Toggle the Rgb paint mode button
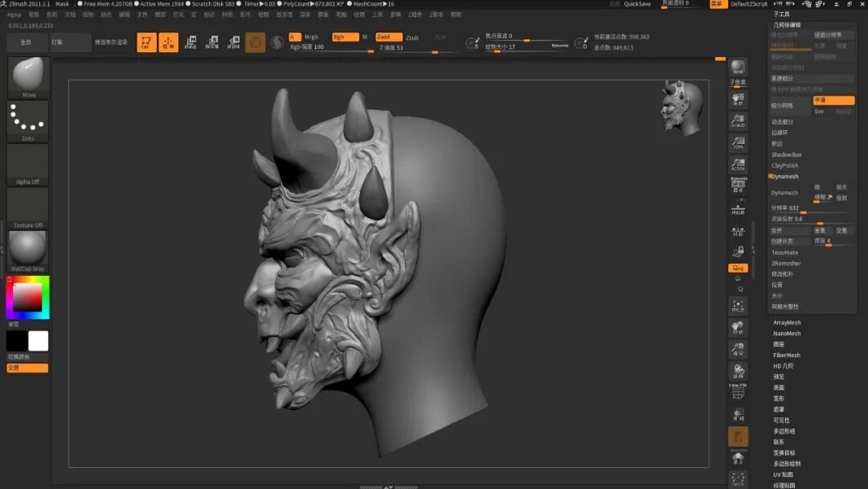This screenshot has height=489, width=868. [345, 37]
